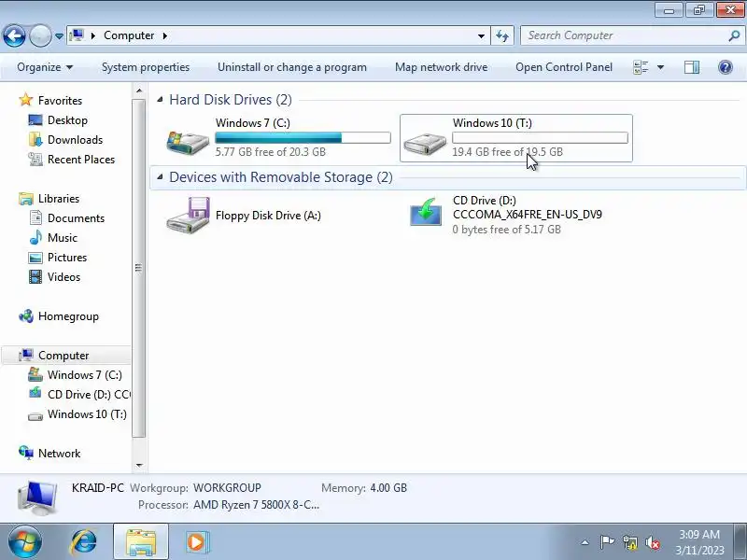747x560 pixels.
Task: Open the Music library
Action: pyautogui.click(x=62, y=238)
